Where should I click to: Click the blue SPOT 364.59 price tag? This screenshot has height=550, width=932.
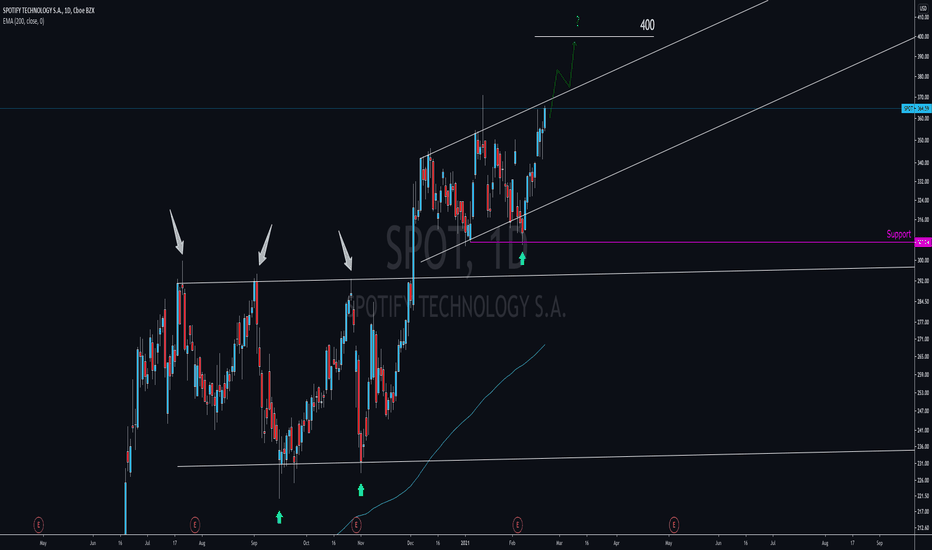pyautogui.click(x=916, y=108)
